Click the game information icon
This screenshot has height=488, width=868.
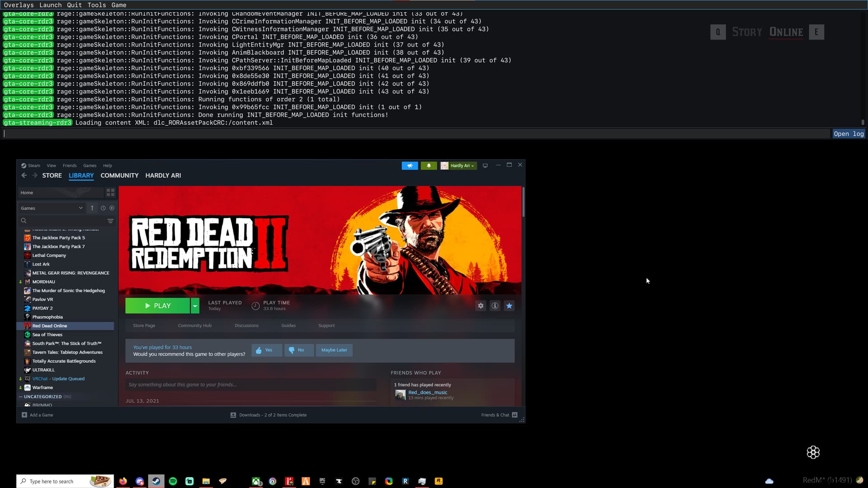495,306
